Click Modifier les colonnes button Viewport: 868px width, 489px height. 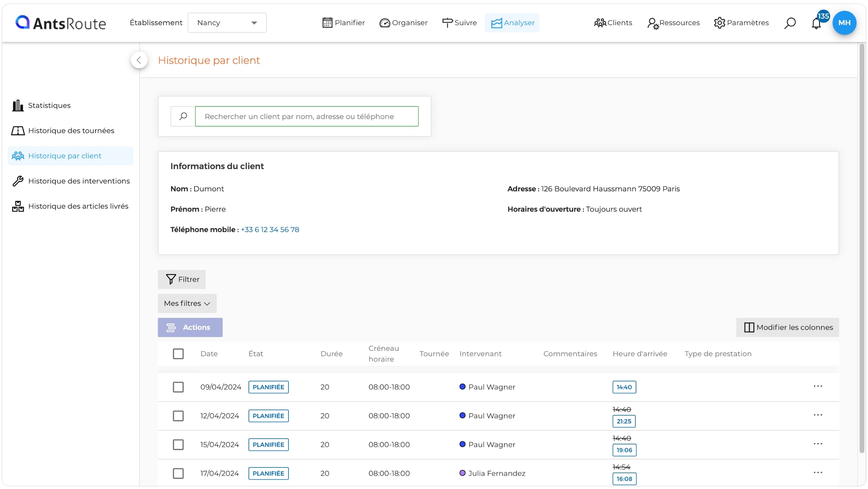click(788, 327)
